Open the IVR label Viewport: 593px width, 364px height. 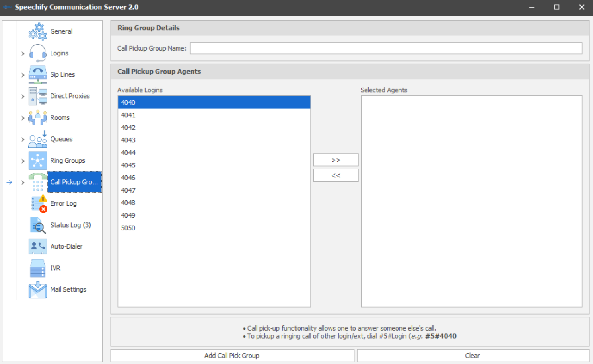(55, 268)
